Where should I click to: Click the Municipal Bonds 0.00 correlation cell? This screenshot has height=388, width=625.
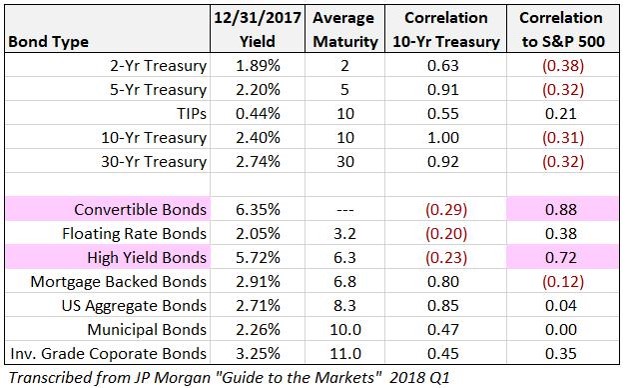[x=563, y=329]
